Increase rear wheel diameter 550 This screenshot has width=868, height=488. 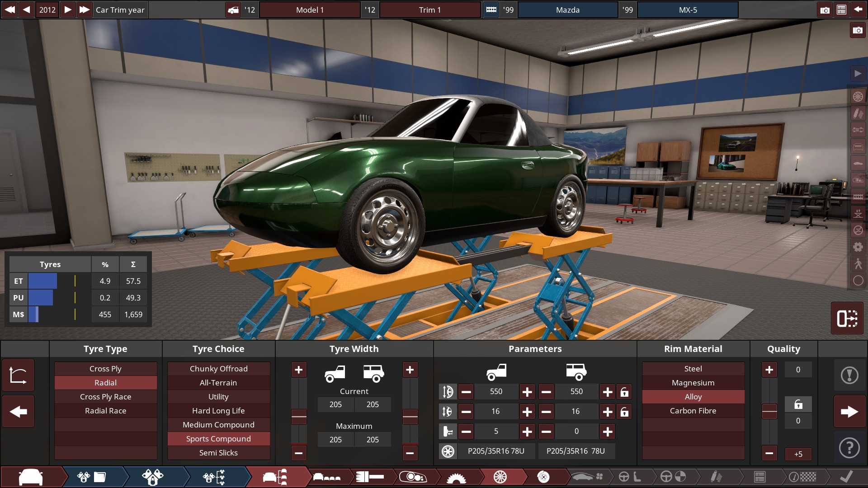click(608, 392)
